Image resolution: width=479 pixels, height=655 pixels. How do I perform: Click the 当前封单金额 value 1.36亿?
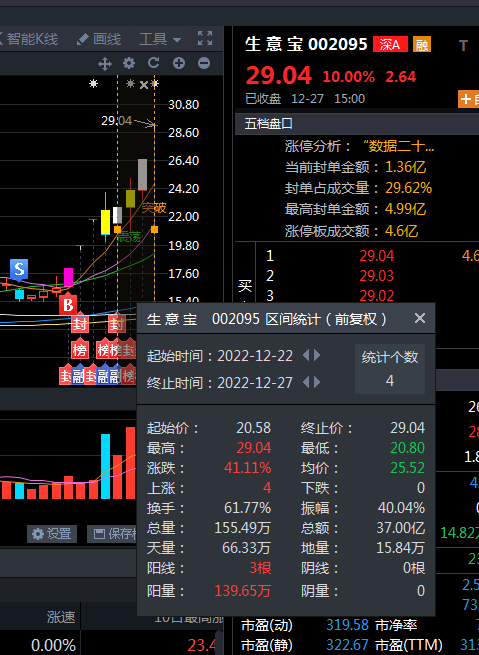click(x=406, y=168)
